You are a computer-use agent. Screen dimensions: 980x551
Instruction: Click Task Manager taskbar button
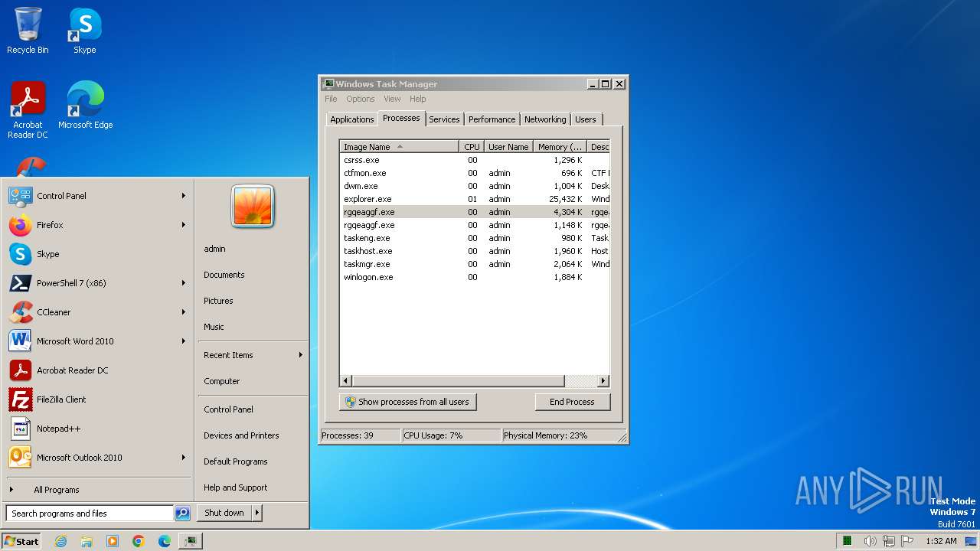pos(191,541)
